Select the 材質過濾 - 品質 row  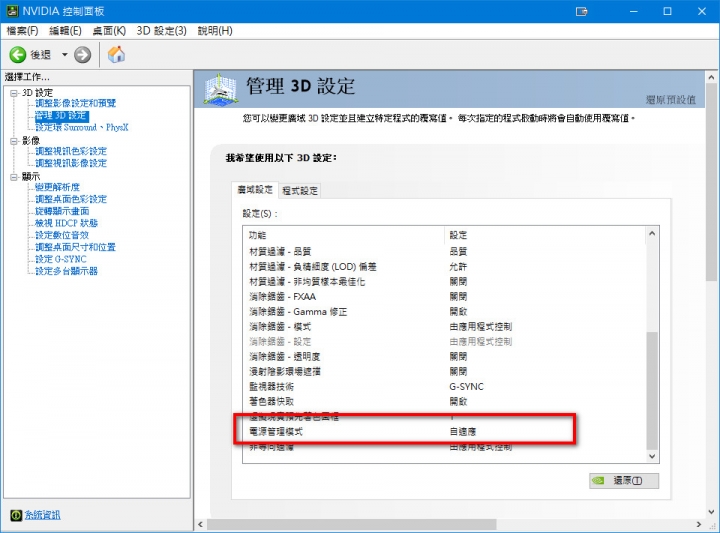(444, 252)
